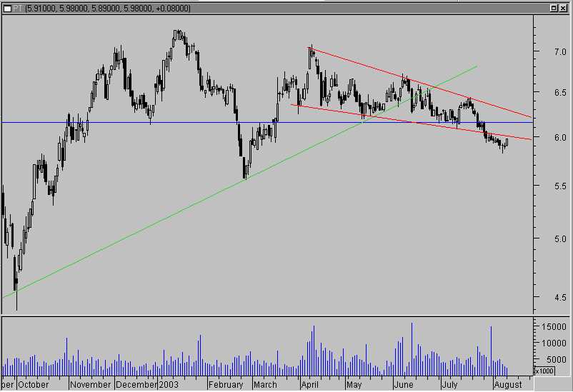Click the 5.5 price axis label
573x392 pixels.
point(560,186)
